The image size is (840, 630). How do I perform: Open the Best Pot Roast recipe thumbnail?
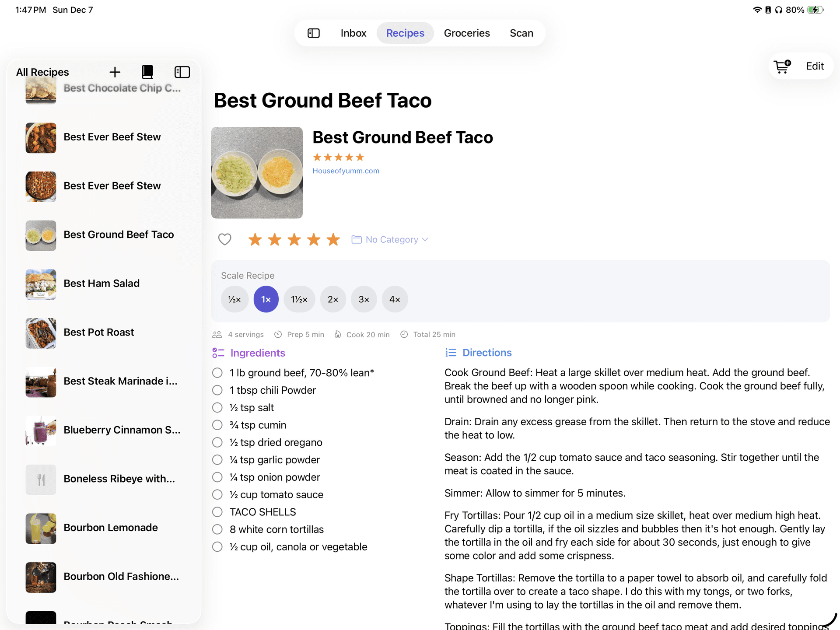coord(41,333)
